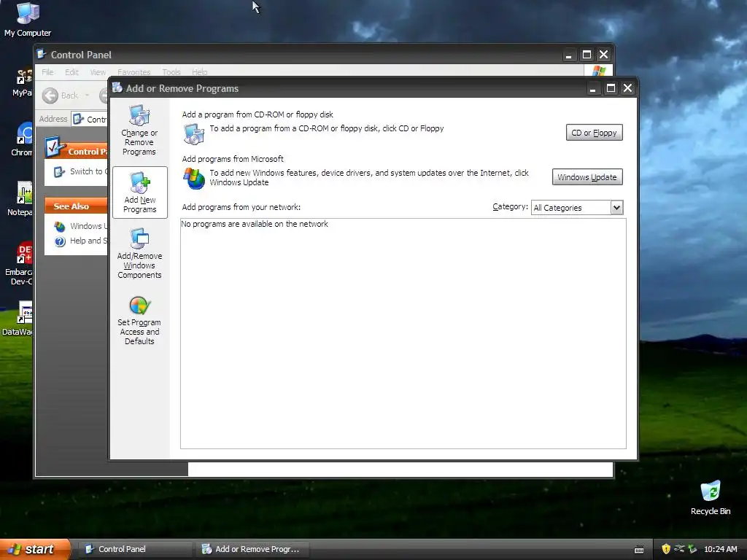Minimize the Add or Remove Programs window
This screenshot has width=747, height=560.
[592, 88]
